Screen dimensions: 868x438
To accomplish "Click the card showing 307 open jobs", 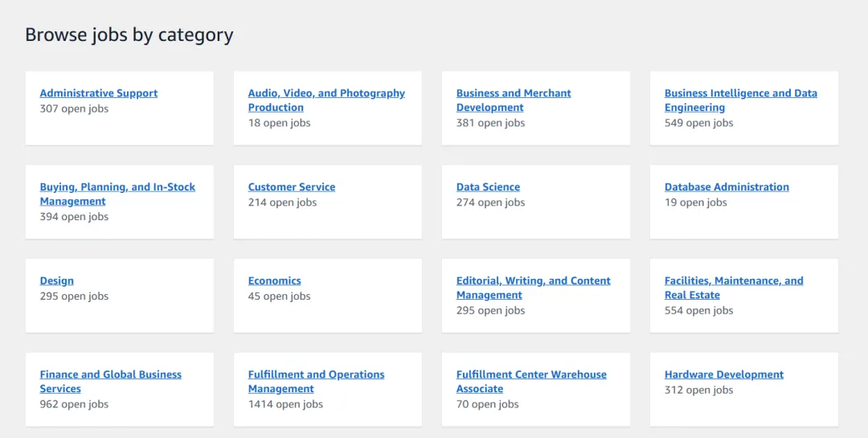I will tap(120, 108).
